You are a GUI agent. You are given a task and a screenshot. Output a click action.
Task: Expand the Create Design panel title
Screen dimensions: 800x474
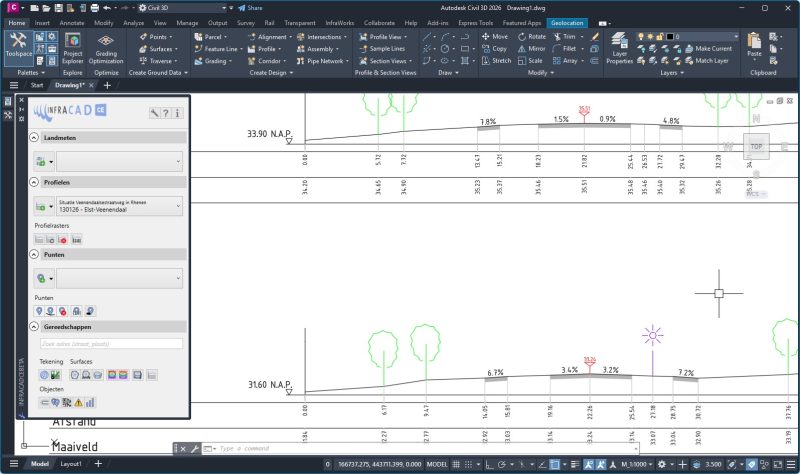click(x=271, y=73)
